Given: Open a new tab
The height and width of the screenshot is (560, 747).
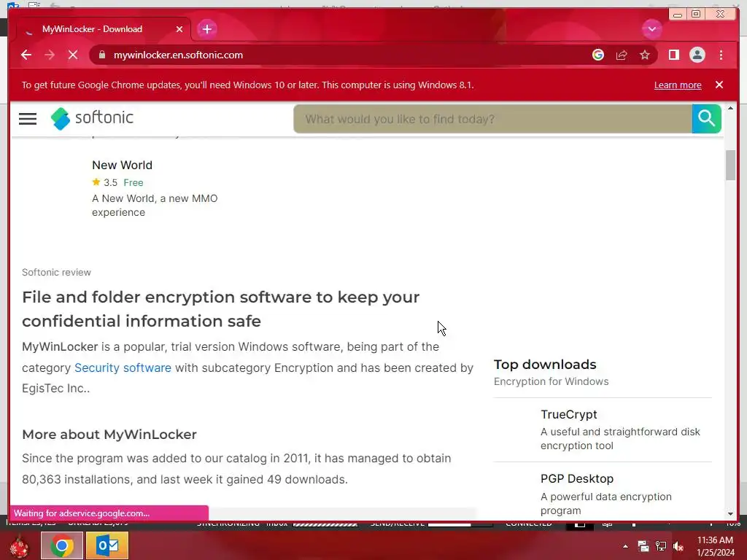Looking at the screenshot, I should click(x=206, y=29).
